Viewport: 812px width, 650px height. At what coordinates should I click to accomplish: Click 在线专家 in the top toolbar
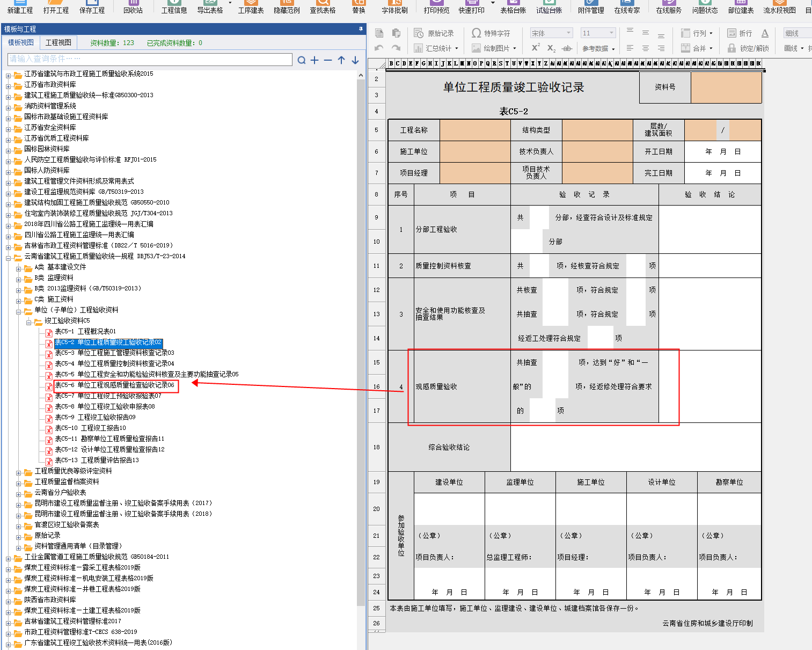click(x=627, y=7)
